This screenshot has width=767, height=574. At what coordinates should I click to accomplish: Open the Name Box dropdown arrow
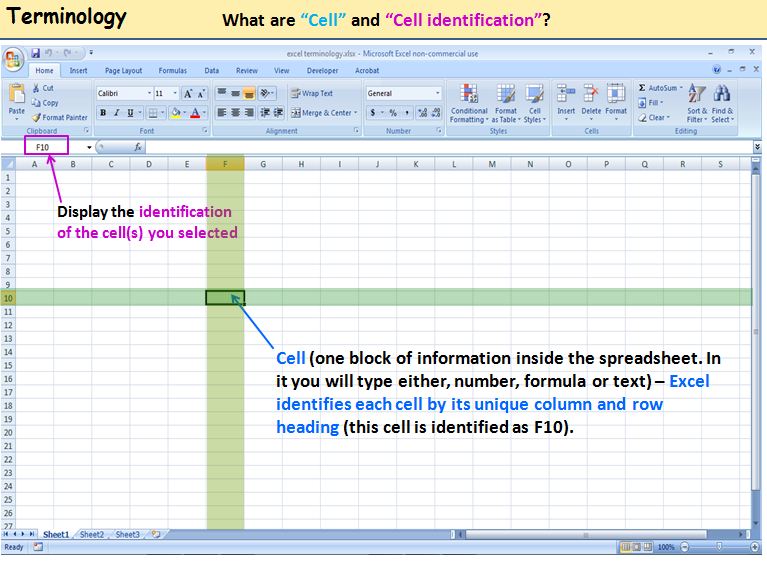[89, 147]
